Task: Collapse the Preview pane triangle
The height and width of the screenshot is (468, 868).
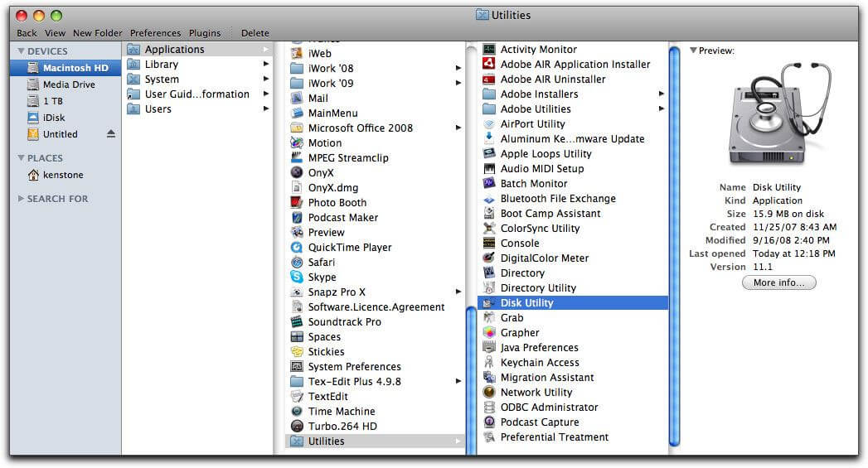Action: 693,51
